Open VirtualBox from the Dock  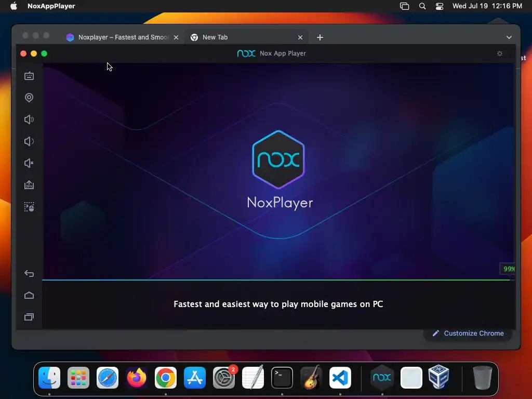438,377
